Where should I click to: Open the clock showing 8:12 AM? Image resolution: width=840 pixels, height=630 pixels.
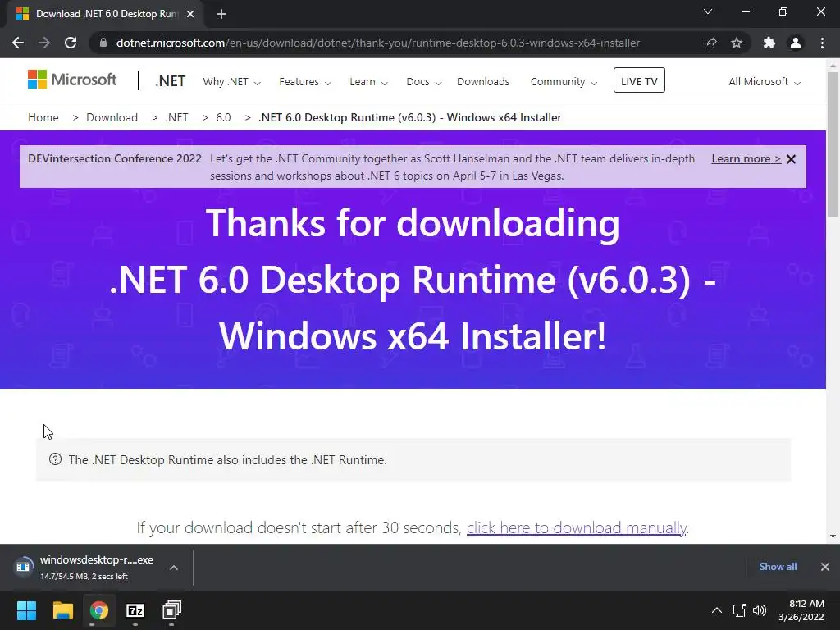[x=801, y=610]
